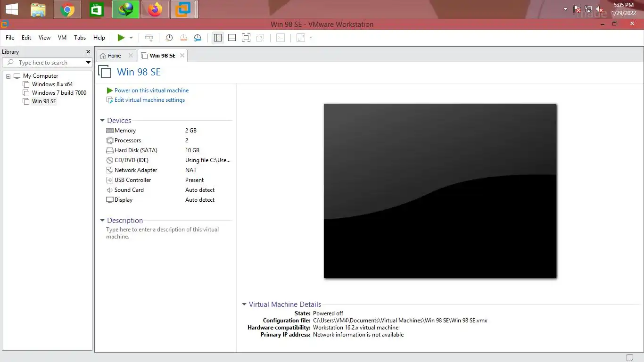Open the snapshot manager with the wrench clock icon
The width and height of the screenshot is (644, 362).
click(x=198, y=38)
